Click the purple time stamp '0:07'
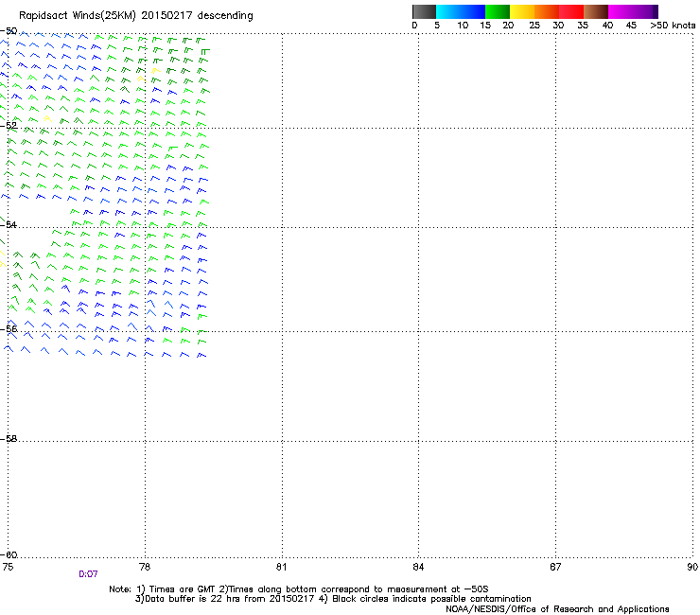This screenshot has width=700, height=615. (x=88, y=574)
